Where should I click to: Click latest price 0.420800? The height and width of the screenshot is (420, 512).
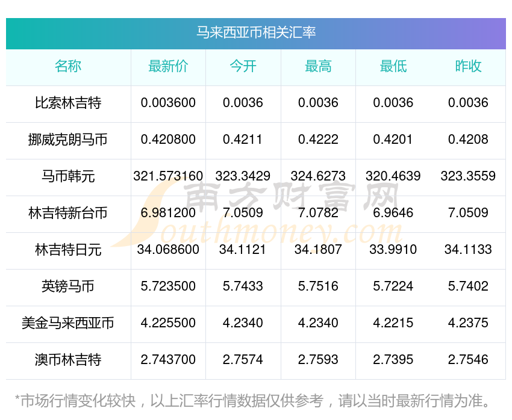pyautogui.click(x=168, y=140)
